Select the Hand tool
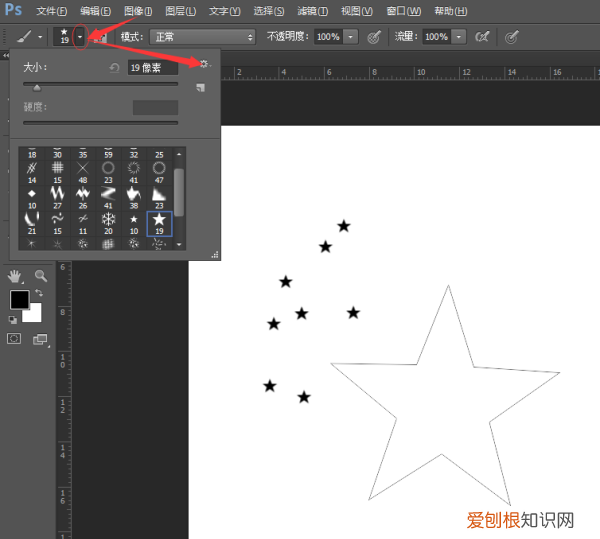 coord(15,275)
